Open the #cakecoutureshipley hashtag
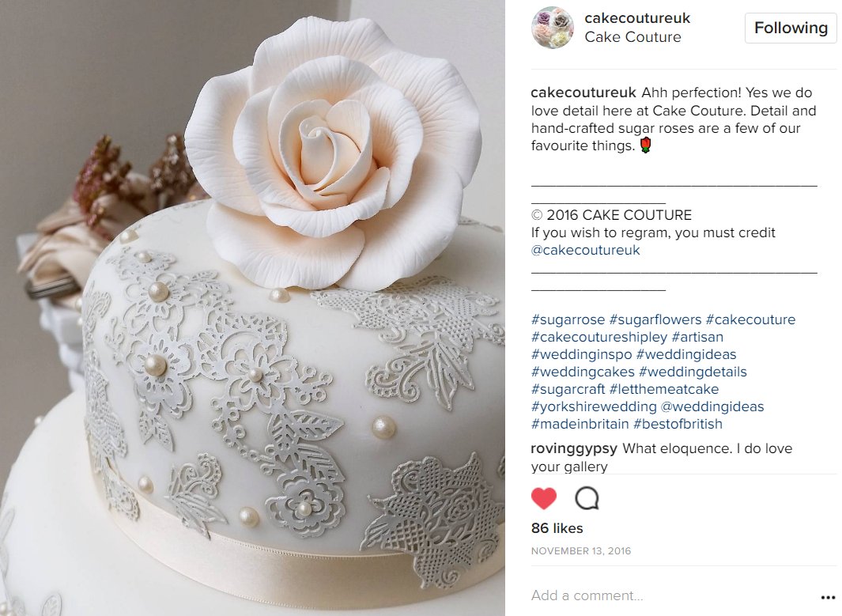Viewport: 842px width, 616px height. (x=598, y=338)
